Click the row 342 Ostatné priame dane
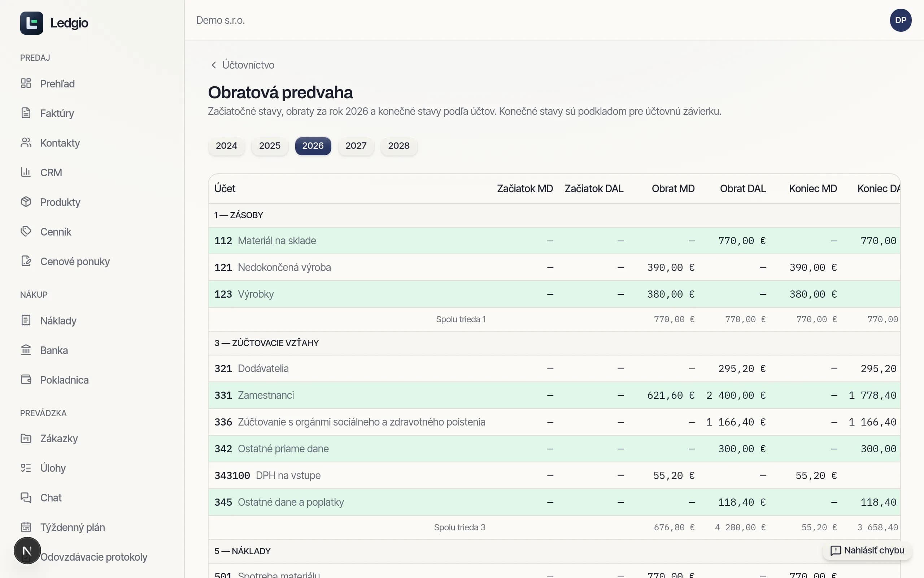 click(x=554, y=449)
